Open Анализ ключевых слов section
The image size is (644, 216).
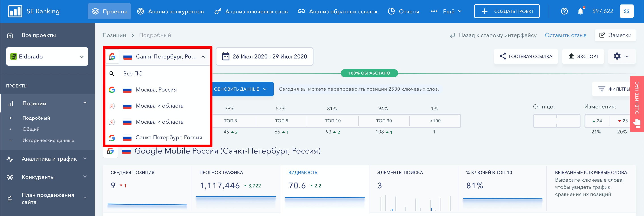pos(251,11)
